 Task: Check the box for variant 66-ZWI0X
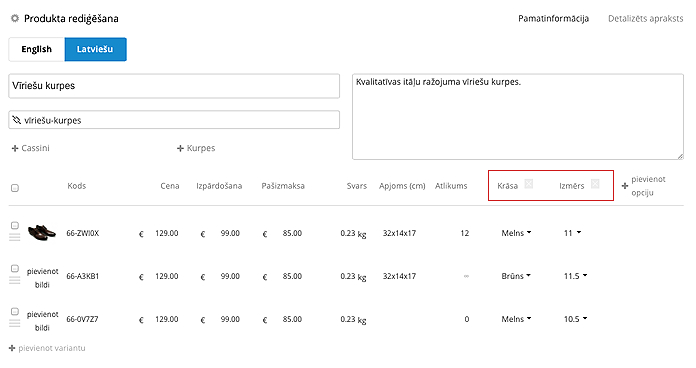click(15, 226)
